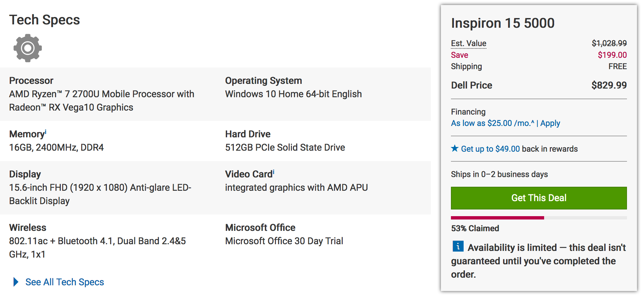
Task: Click the Dell Price $829.99 amount
Action: (x=609, y=85)
